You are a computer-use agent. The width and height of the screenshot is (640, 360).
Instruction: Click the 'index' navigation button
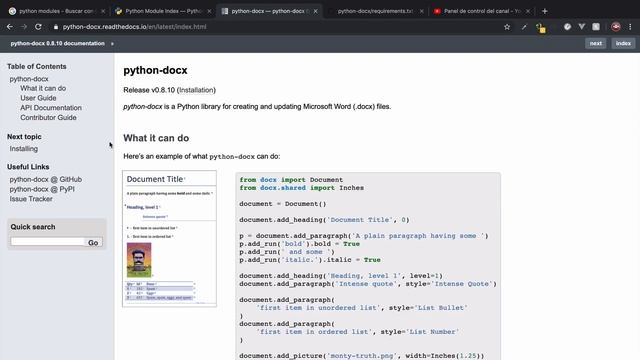tap(623, 43)
